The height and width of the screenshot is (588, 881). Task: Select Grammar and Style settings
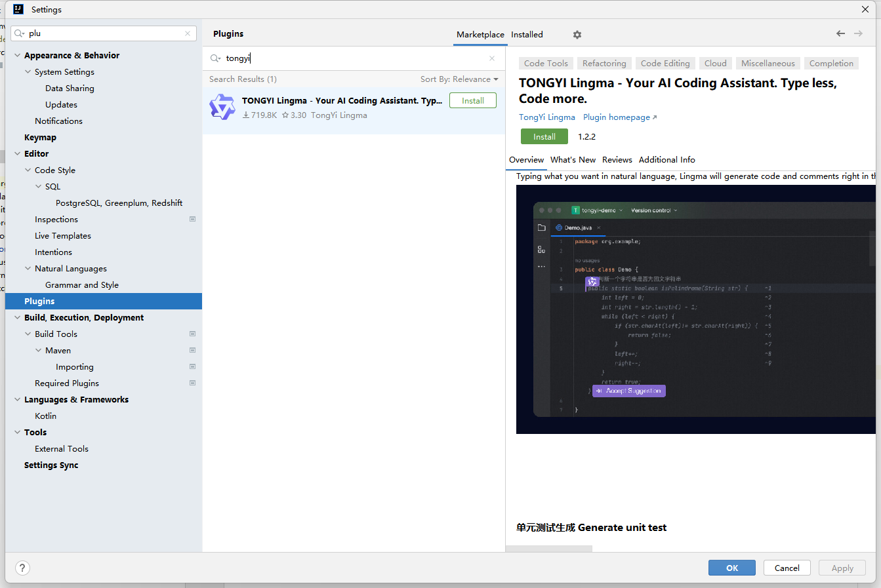pyautogui.click(x=82, y=285)
